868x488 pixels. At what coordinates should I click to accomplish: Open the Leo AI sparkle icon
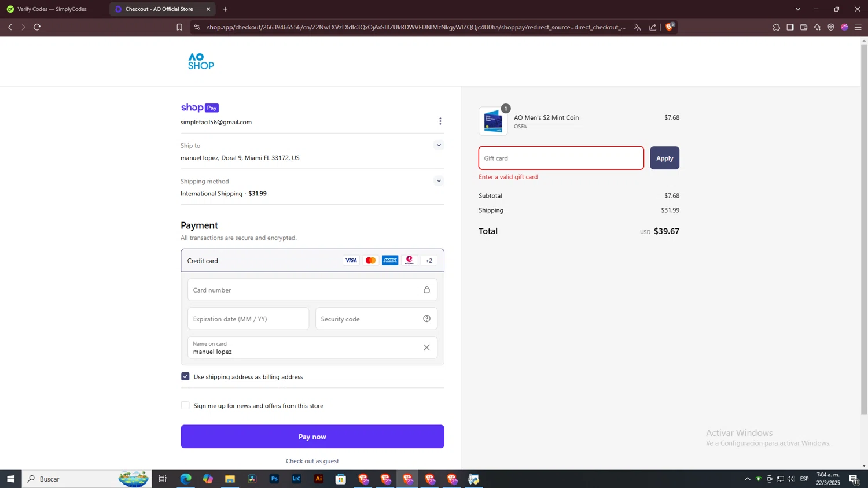817,27
